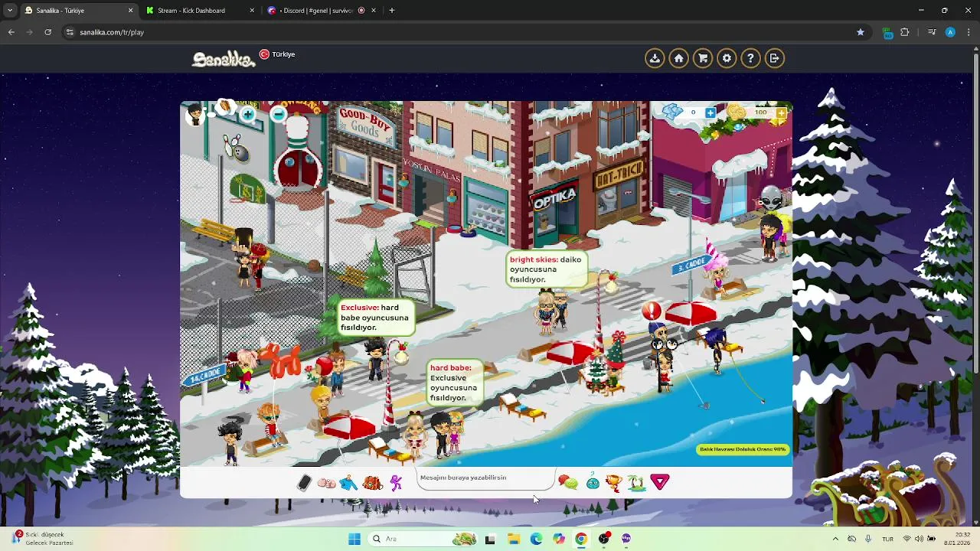Click the logout exit icon in header
980x551 pixels.
point(775,58)
